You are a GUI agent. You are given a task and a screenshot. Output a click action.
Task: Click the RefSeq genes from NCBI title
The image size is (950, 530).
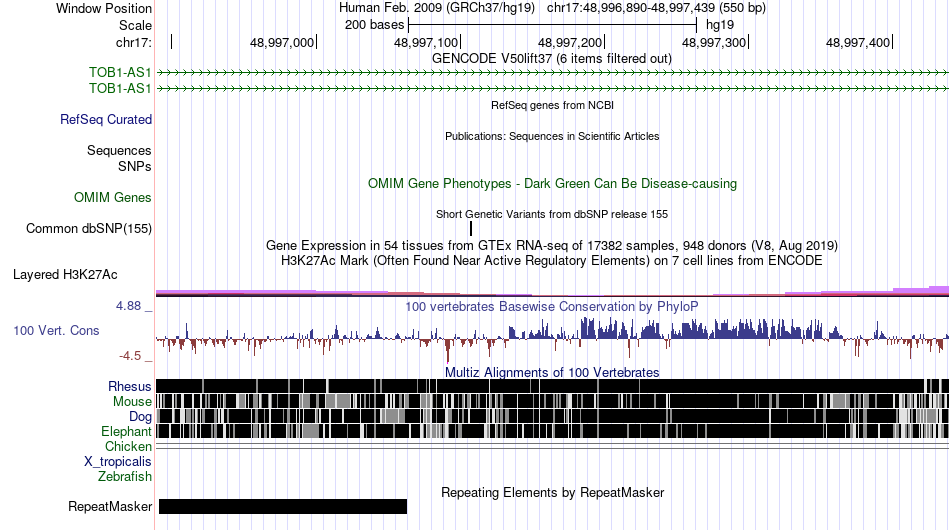[553, 105]
